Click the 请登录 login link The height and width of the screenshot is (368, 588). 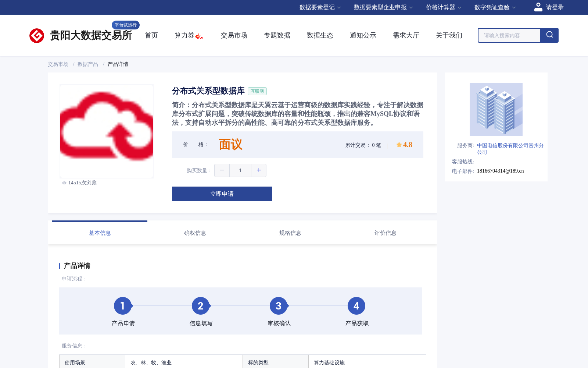point(555,7)
